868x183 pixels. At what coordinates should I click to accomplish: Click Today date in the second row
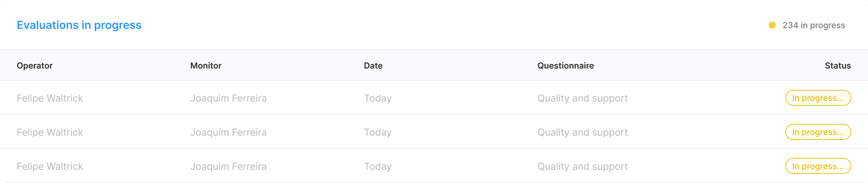(378, 132)
